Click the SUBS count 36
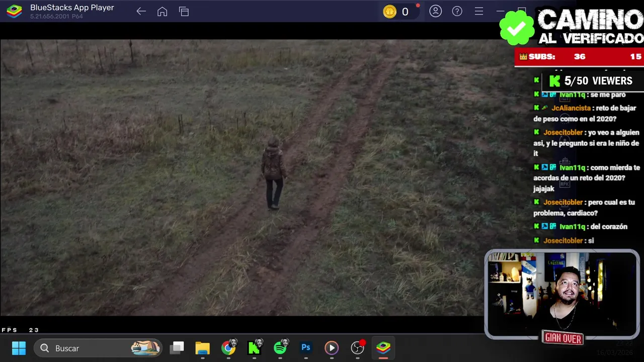The width and height of the screenshot is (644, 362). pos(580,57)
